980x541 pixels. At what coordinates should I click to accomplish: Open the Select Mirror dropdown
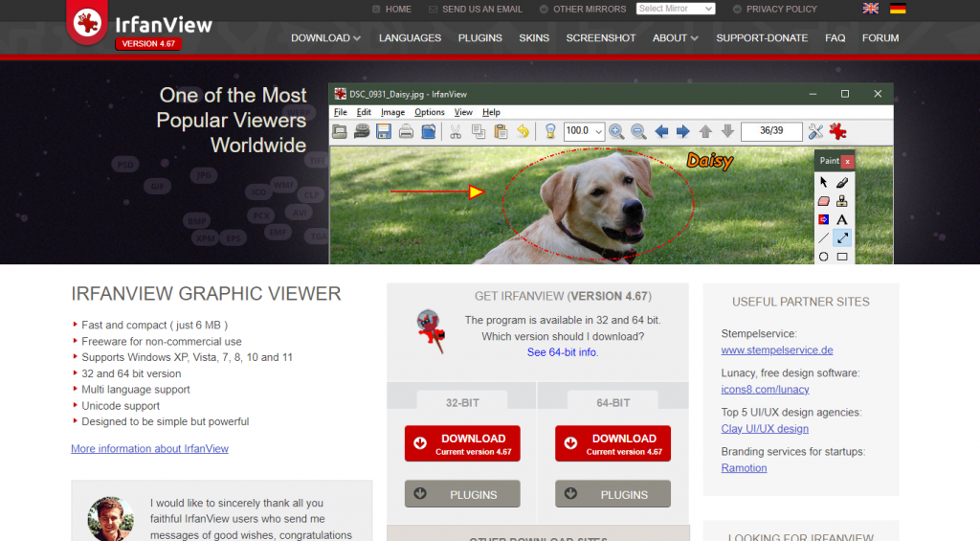(x=676, y=9)
